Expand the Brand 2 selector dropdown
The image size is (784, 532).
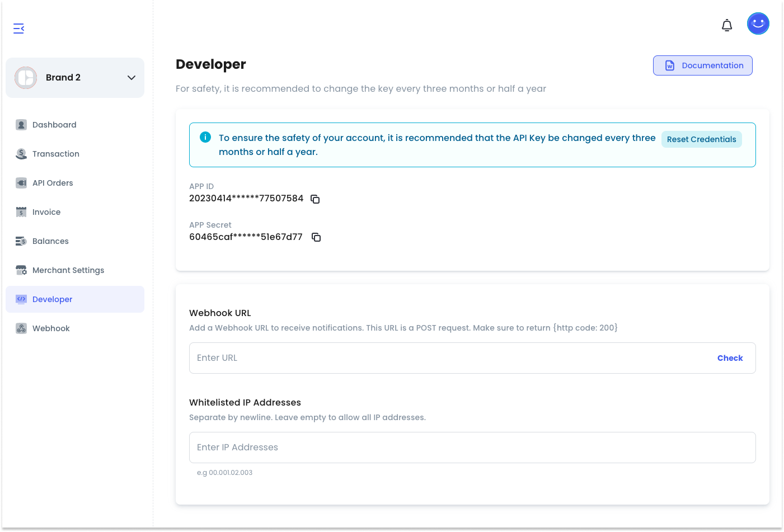point(74,78)
